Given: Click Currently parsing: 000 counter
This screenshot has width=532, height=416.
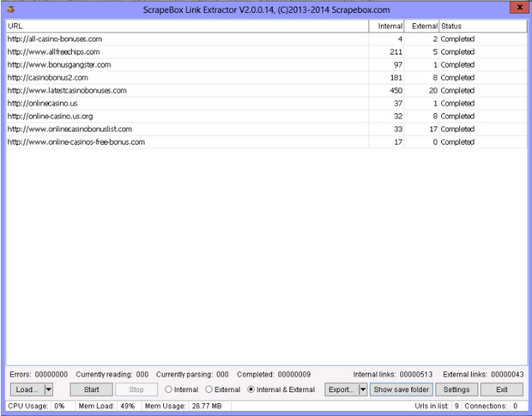Looking at the screenshot, I should 192,374.
